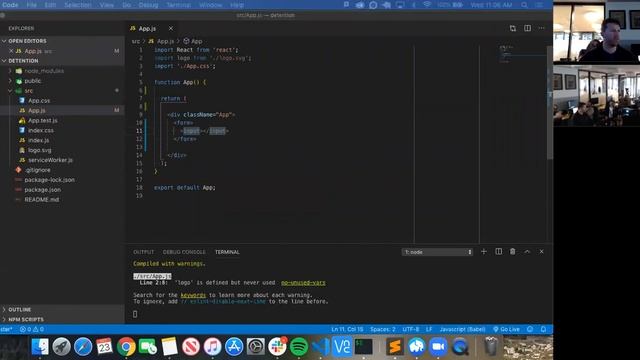Kill terminal with trash icon
The image size is (640, 360).
point(513,252)
